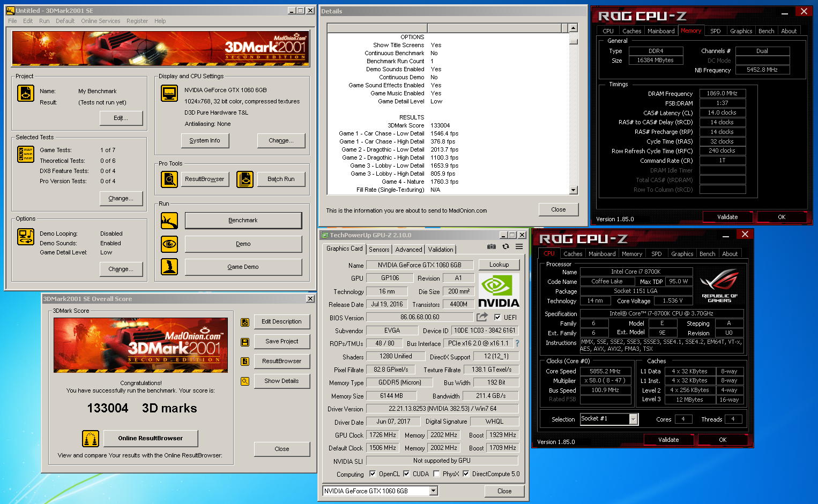Screen dimensions: 818x504
Task: Click Close in the Details window
Action: 559,209
